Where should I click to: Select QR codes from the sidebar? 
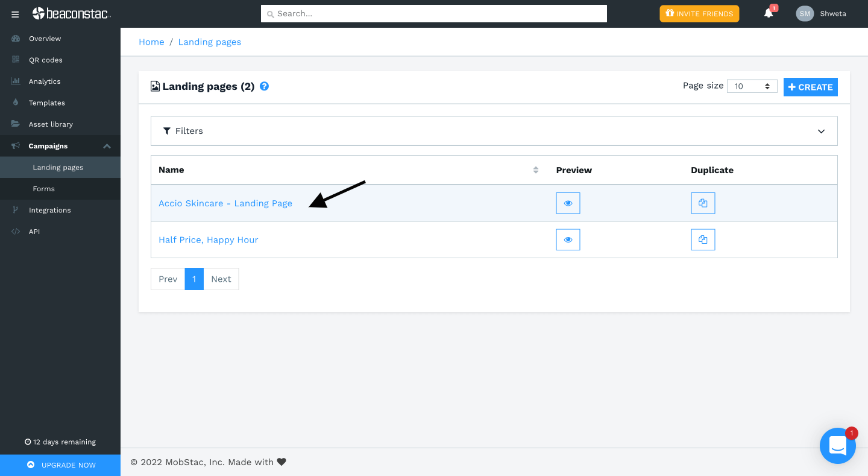coord(46,60)
